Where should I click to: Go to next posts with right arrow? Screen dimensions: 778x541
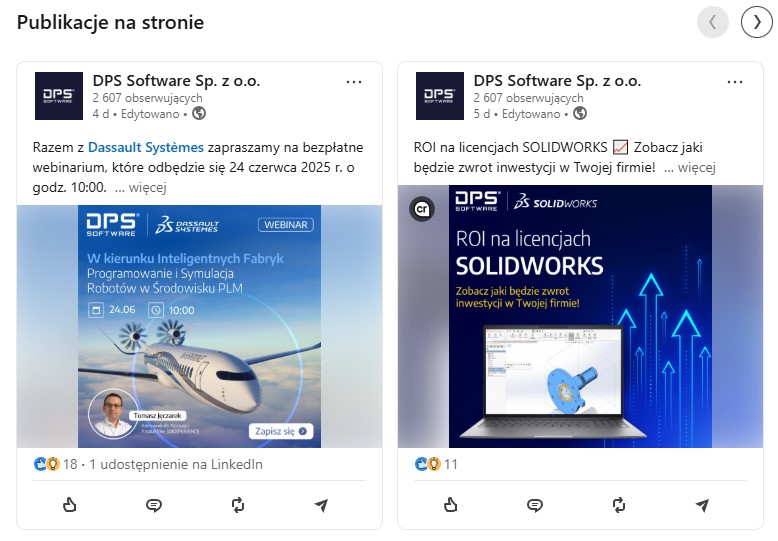757,22
